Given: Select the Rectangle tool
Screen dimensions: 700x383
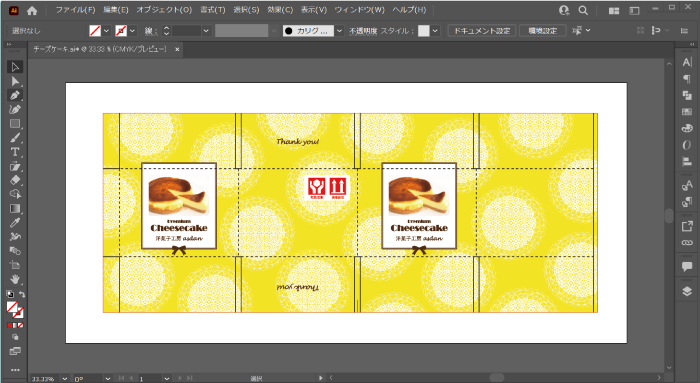Looking at the screenshot, I should pos(15,124).
